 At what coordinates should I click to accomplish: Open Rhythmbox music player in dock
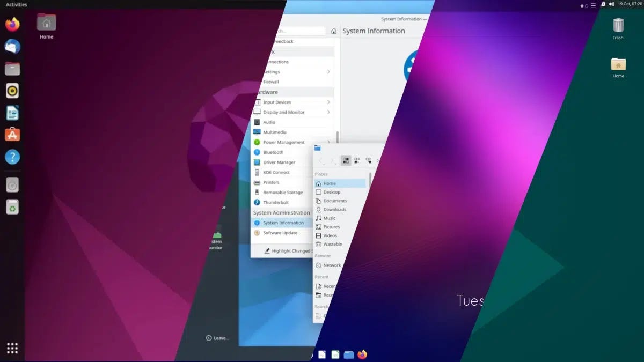click(x=12, y=91)
